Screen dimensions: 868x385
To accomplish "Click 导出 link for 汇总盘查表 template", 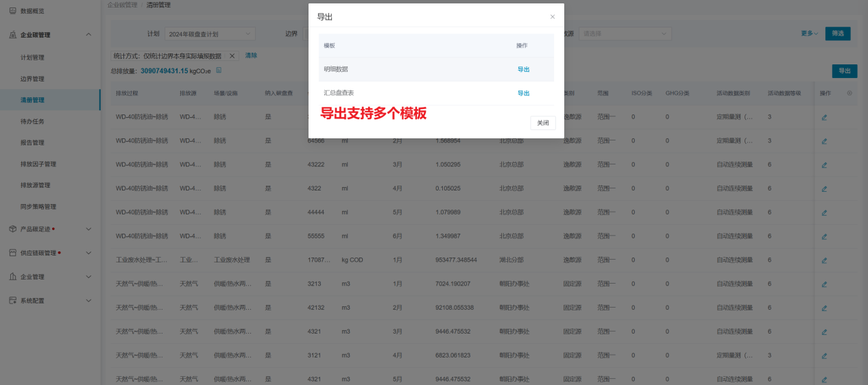I will (x=523, y=93).
